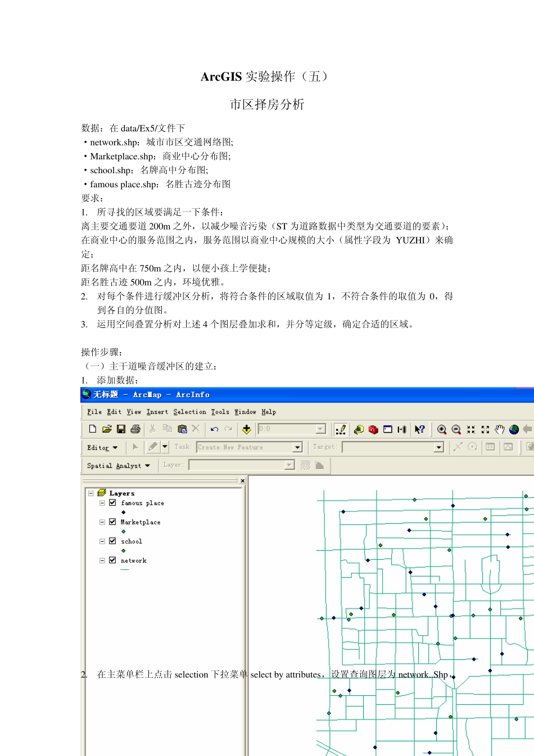Click the Delete X icon
Screen dimensions: 534x756
[x=196, y=429]
